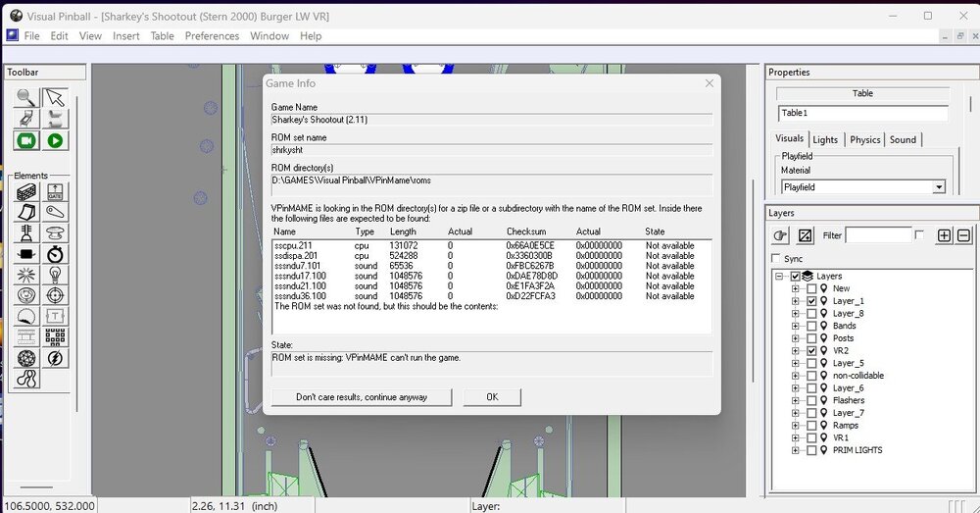980x513 pixels.
Task: Open the Playfield material dropdown
Action: pyautogui.click(x=938, y=187)
